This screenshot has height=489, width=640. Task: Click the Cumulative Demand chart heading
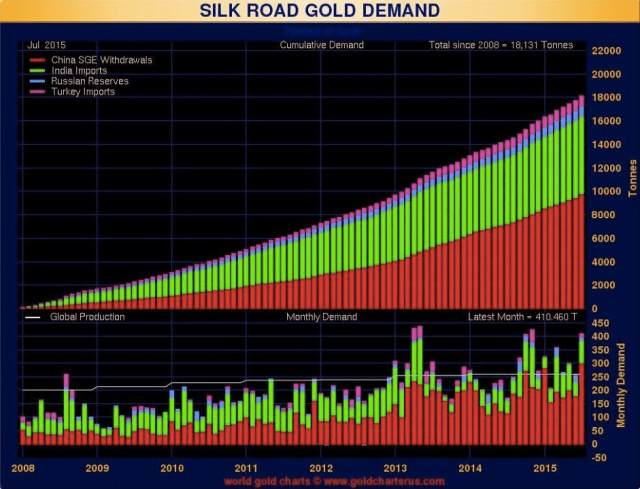(321, 46)
